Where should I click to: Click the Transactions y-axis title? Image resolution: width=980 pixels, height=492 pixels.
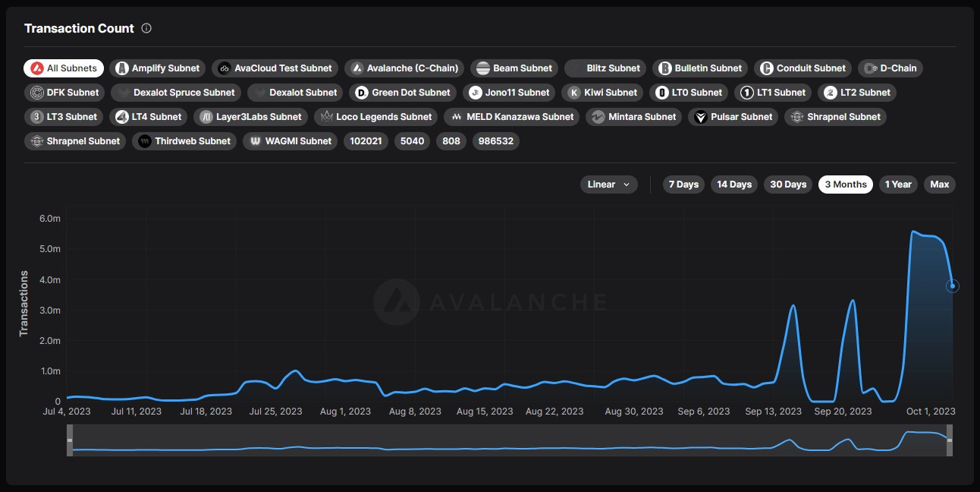pos(24,303)
